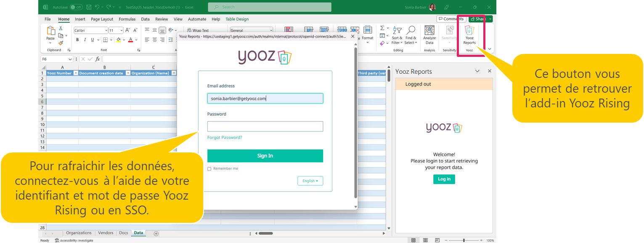Apply italic formatting
The width and height of the screenshot is (644, 243).
85,40
